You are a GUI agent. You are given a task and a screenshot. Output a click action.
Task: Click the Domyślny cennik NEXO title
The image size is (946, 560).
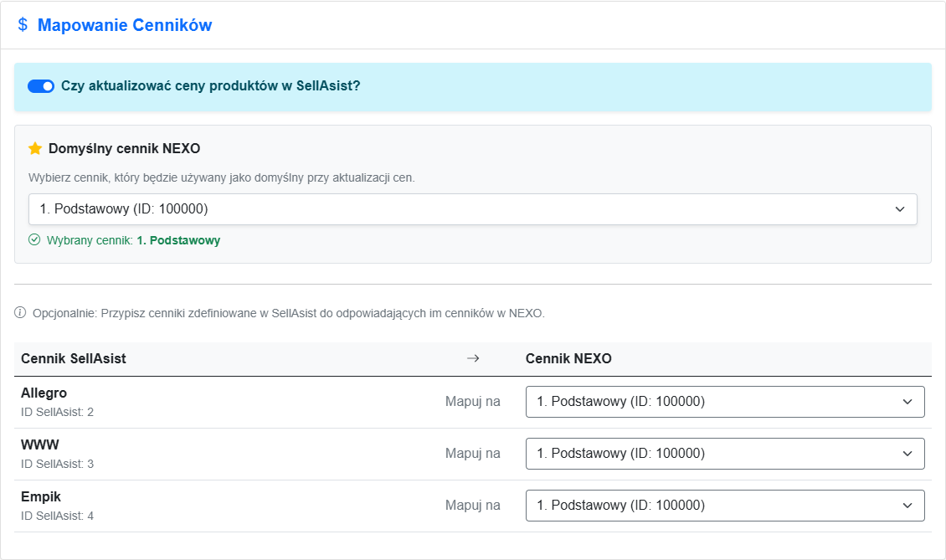pyautogui.click(x=124, y=148)
